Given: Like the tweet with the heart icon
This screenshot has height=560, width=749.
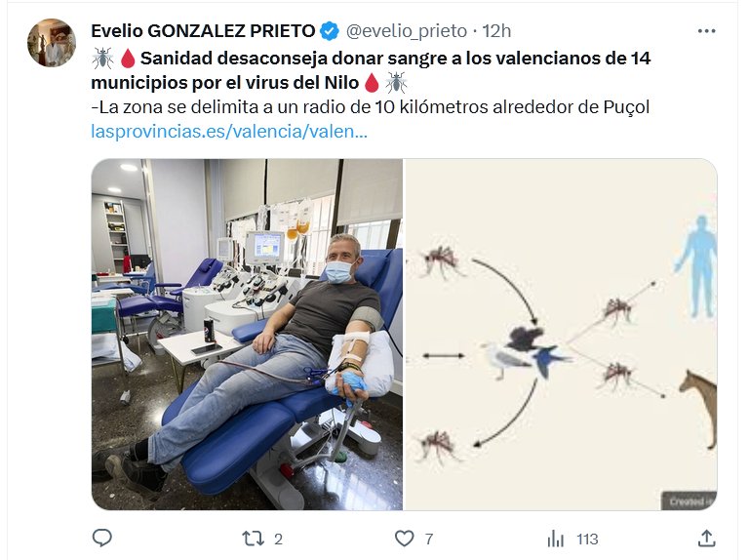Looking at the screenshot, I should [x=404, y=539].
